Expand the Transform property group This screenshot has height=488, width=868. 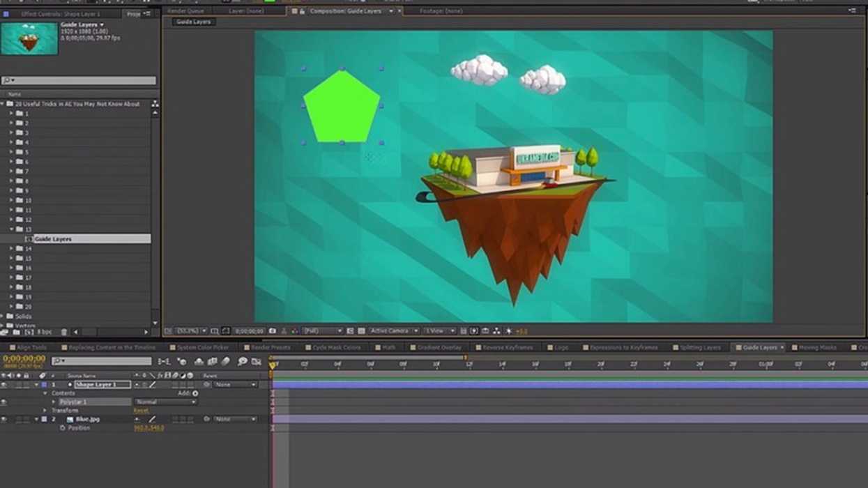[46, 411]
